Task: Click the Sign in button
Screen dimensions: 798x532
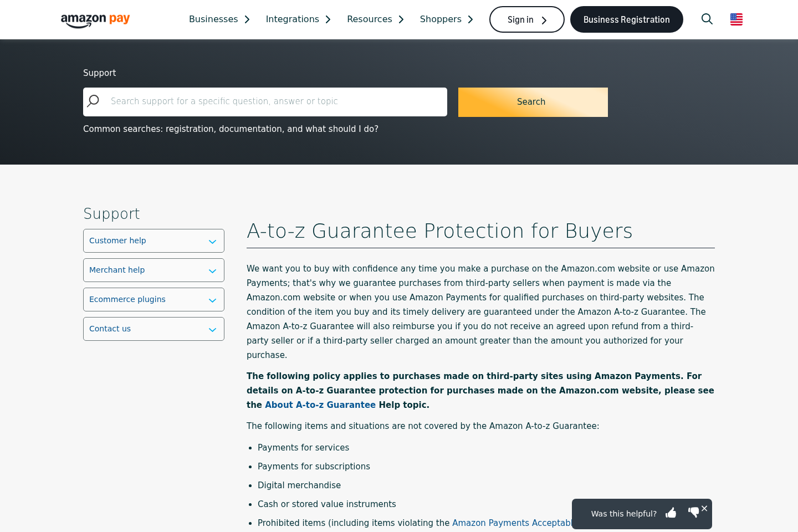Action: tap(527, 19)
